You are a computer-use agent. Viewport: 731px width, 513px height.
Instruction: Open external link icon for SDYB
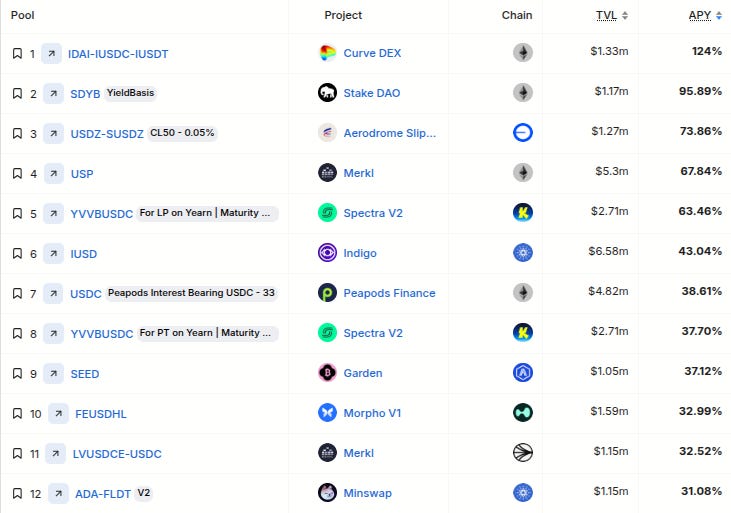(54, 94)
